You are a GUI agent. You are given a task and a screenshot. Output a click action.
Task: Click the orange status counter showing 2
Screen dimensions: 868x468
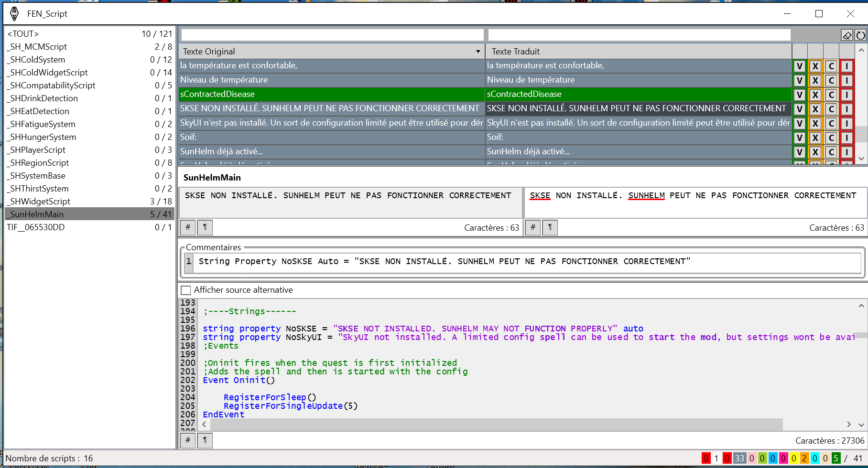tap(804, 458)
